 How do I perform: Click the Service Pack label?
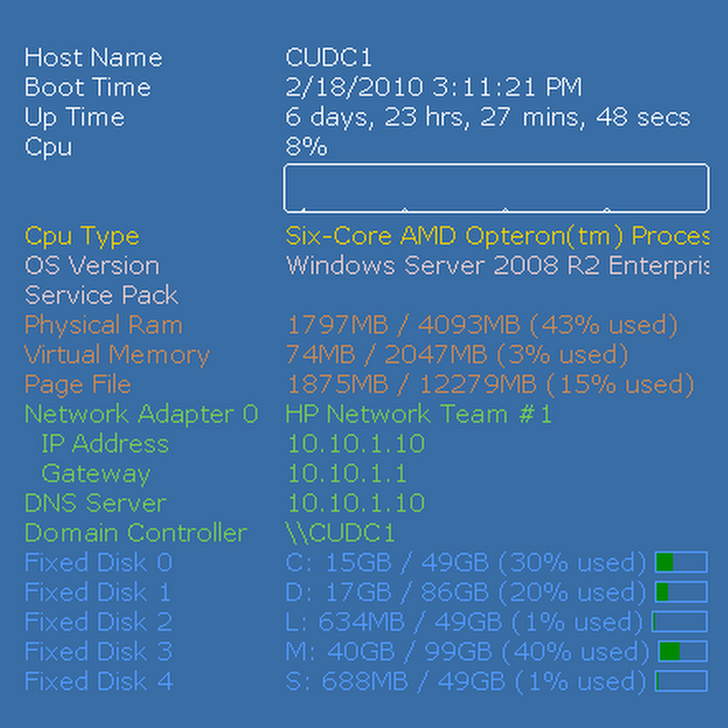(101, 296)
